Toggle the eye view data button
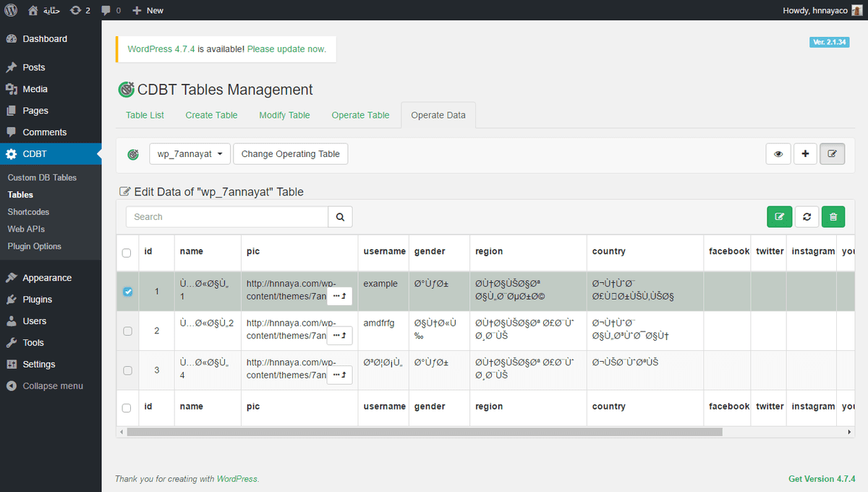868x492 pixels. pyautogui.click(x=778, y=154)
